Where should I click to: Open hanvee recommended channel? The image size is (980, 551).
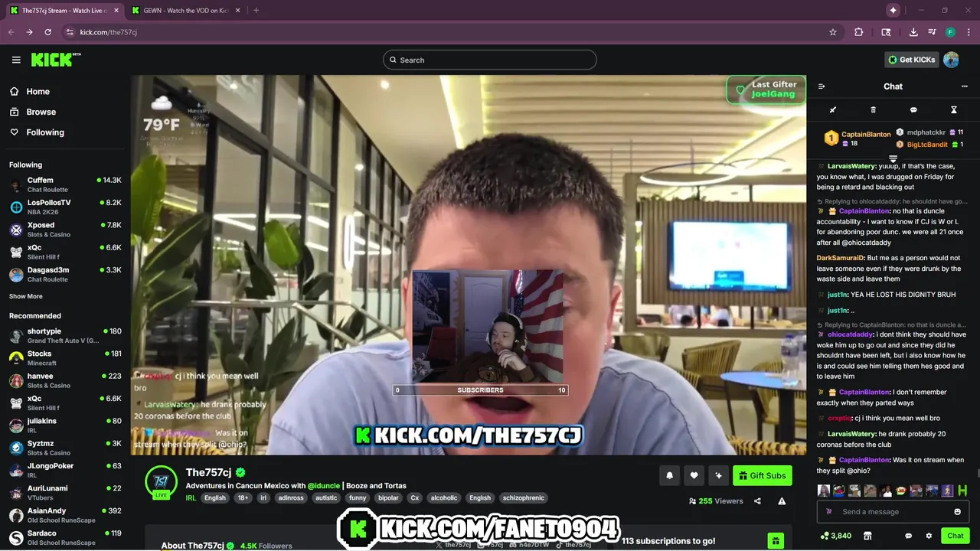65,380
